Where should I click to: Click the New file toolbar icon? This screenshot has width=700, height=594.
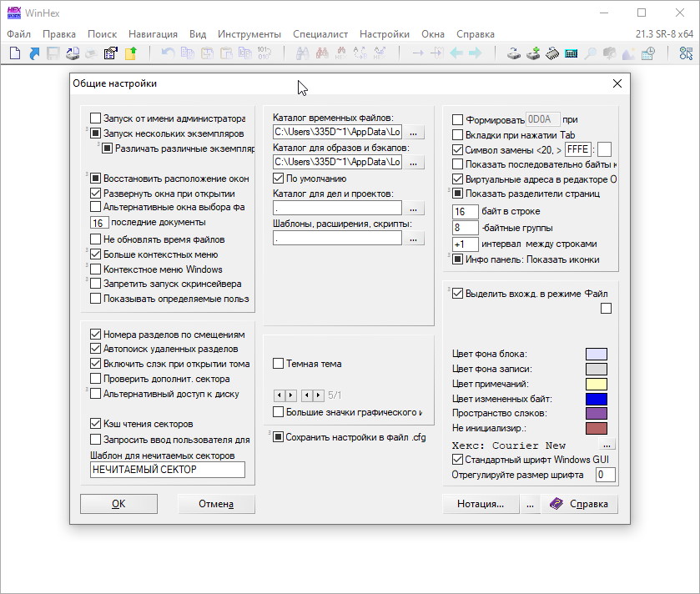coord(15,53)
